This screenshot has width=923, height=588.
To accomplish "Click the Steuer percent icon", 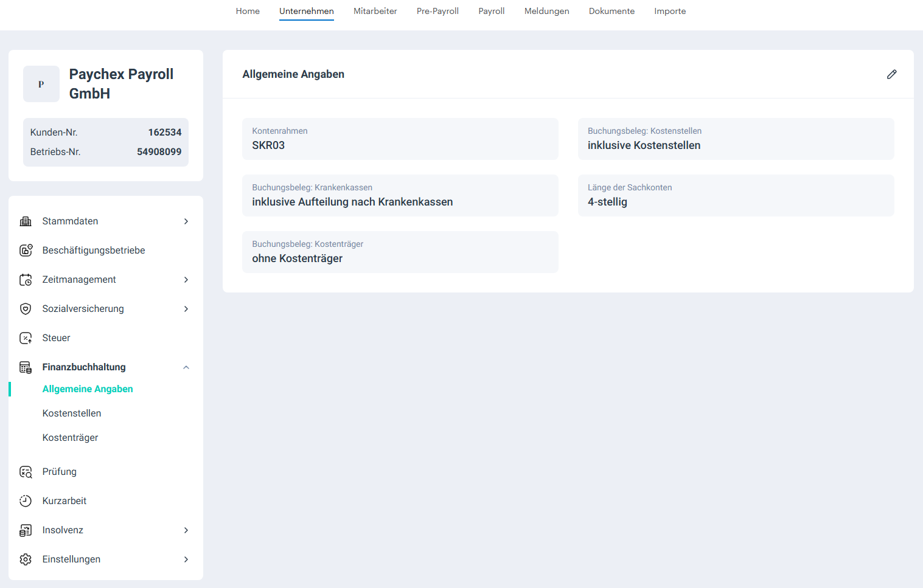I will [26, 338].
